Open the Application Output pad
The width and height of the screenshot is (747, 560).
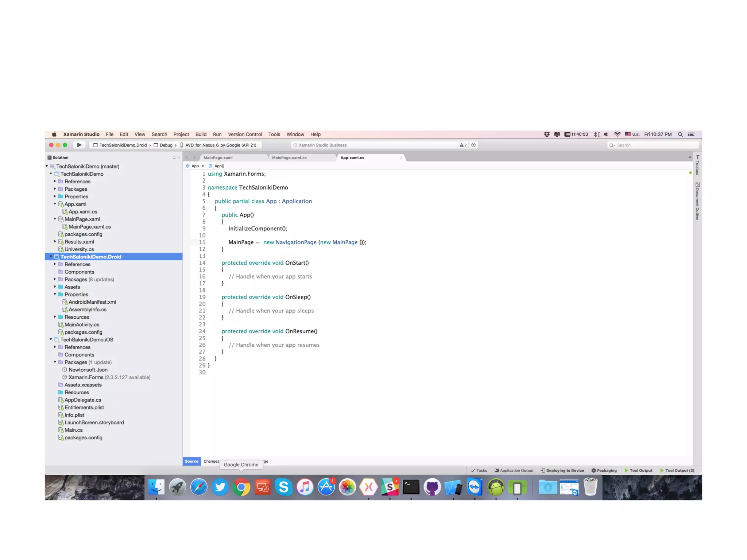tap(514, 471)
